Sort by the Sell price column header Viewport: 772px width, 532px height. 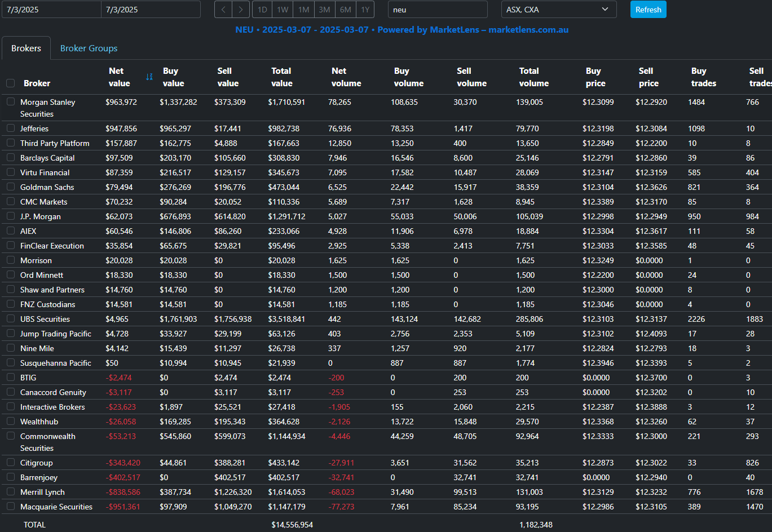(649, 77)
